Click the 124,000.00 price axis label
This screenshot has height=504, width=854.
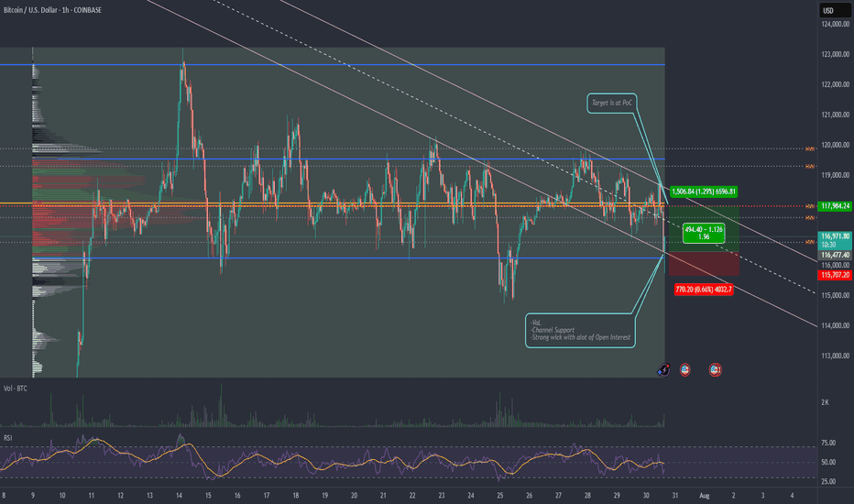[835, 24]
